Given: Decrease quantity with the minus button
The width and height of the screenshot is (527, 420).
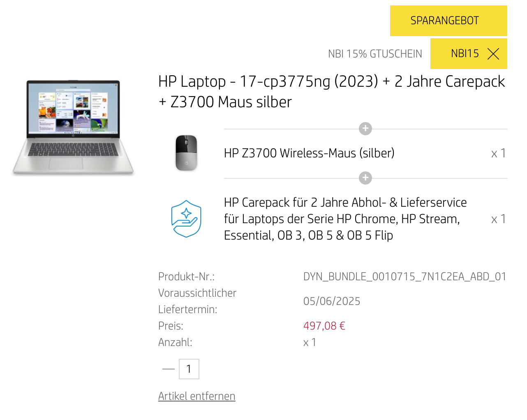Looking at the screenshot, I should point(169,369).
